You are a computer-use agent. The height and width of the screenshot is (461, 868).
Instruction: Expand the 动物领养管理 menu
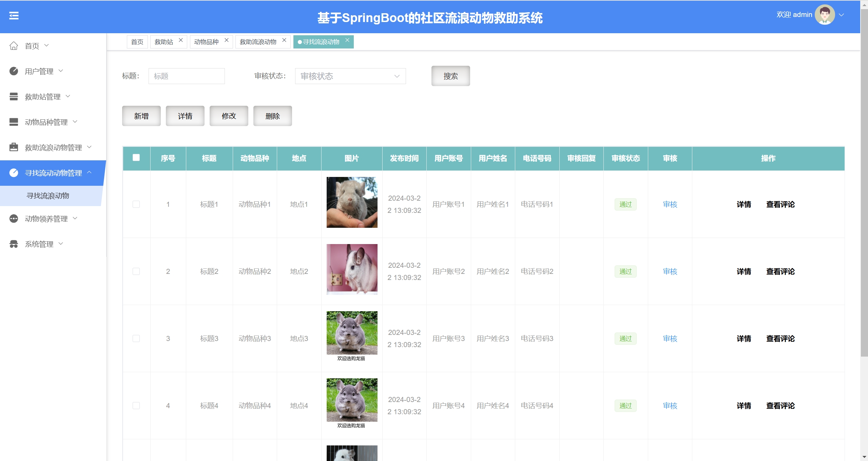75,218
